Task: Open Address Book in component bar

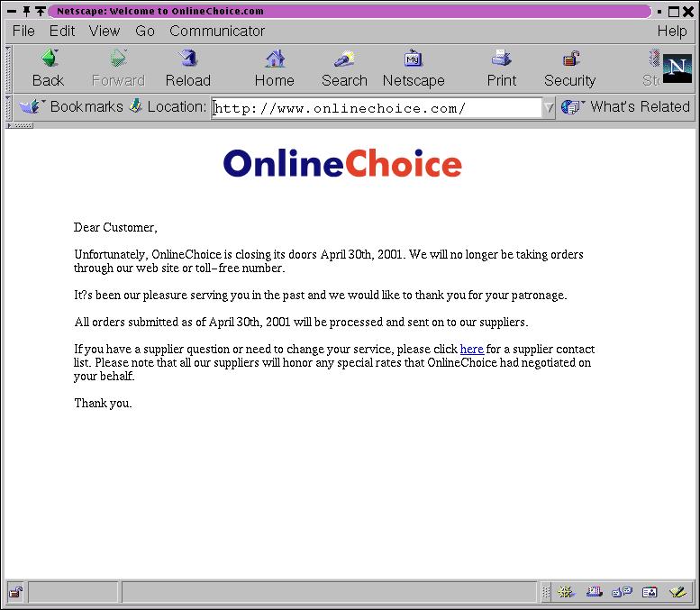Action: 650,592
